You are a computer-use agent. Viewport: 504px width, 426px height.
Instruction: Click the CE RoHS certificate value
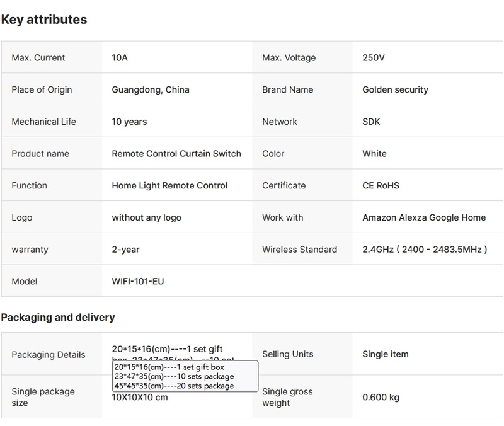[381, 186]
